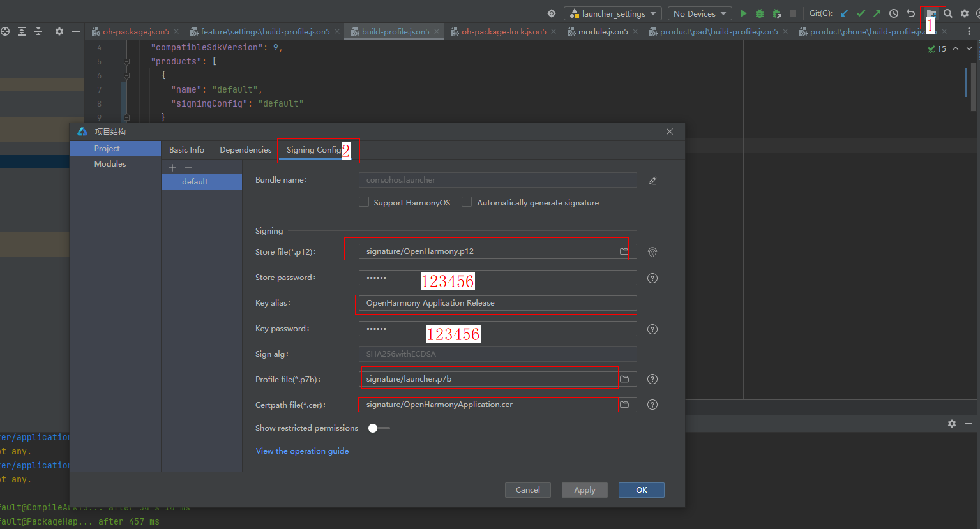Viewport: 980px width, 529px height.
Task: Open View the operation guide link
Action: click(302, 451)
